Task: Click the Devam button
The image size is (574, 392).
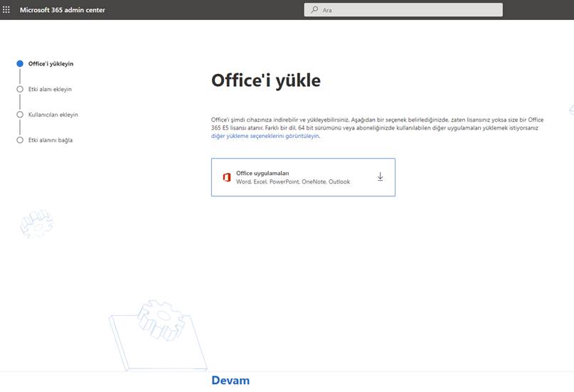Action: [x=230, y=381]
